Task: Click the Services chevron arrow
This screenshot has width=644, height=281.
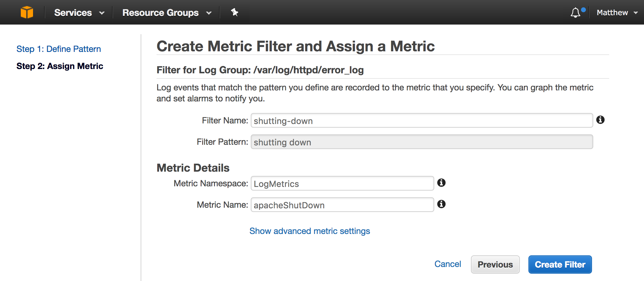Action: pyautogui.click(x=102, y=13)
